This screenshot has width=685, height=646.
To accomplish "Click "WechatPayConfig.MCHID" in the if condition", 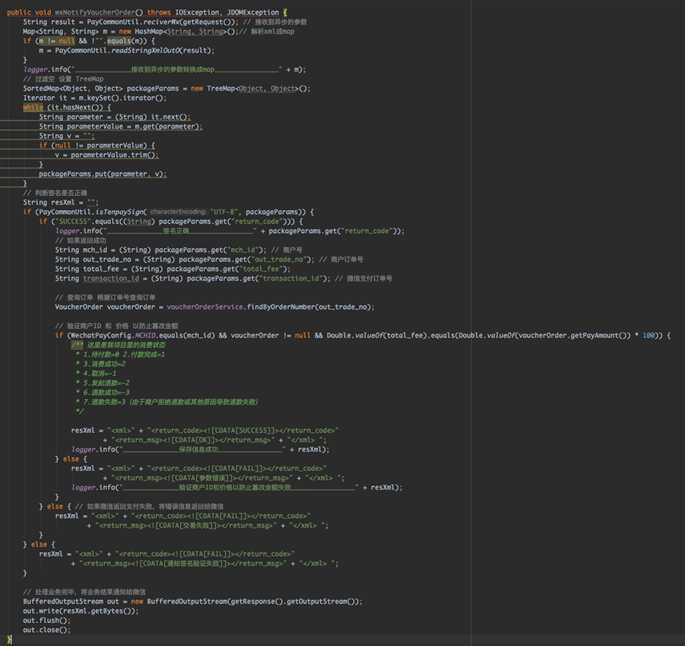I will click(112, 335).
